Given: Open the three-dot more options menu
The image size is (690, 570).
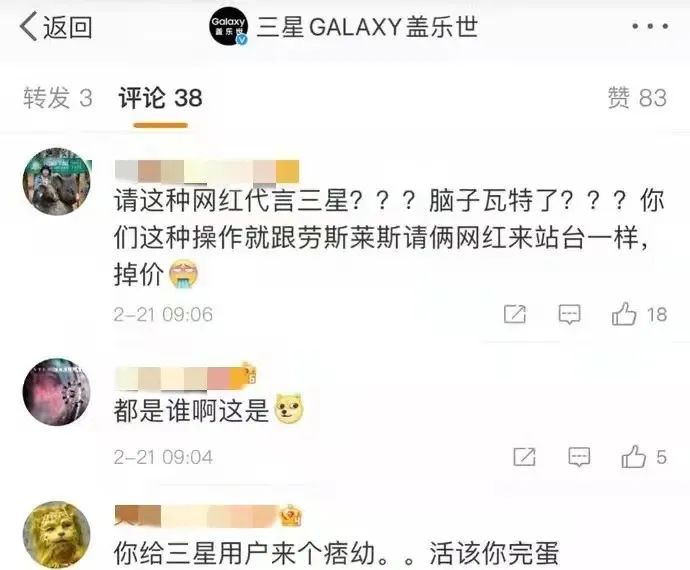Looking at the screenshot, I should pos(650,27).
